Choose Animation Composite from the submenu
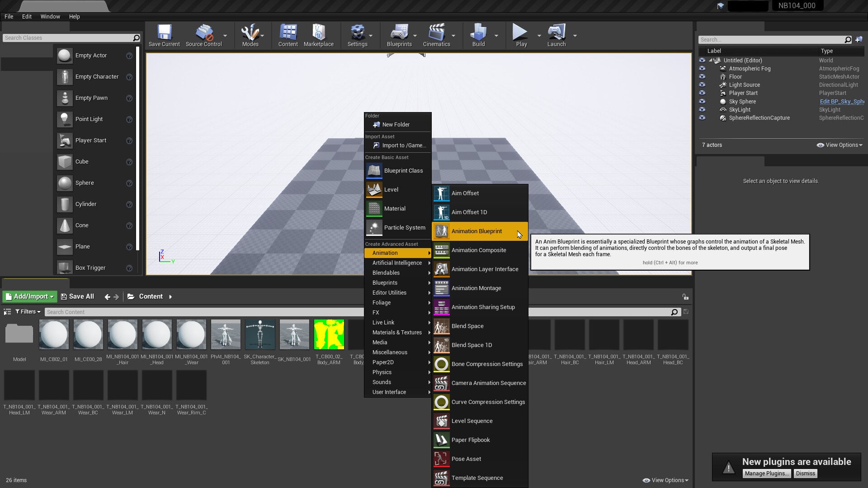The image size is (868, 488). [480, 250]
